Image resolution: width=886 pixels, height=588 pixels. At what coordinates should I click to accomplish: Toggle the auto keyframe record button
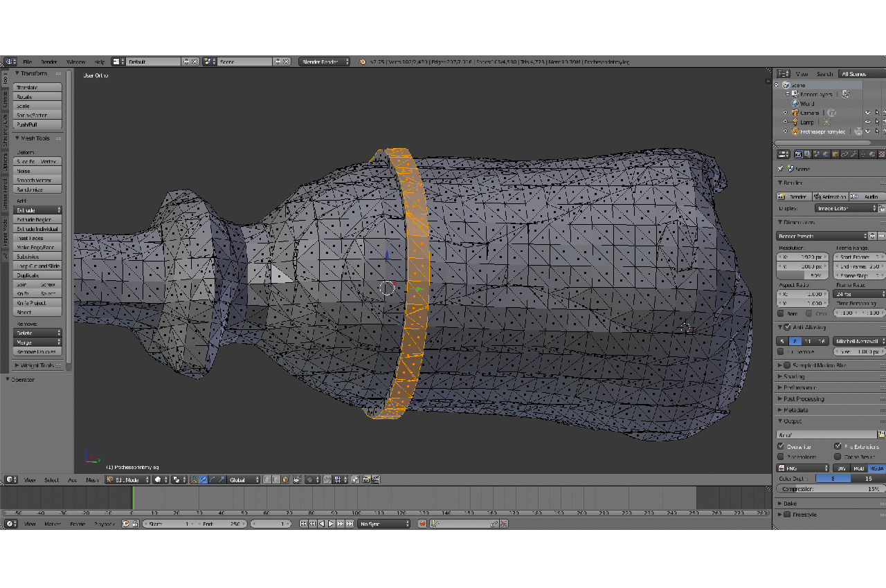pos(422,524)
